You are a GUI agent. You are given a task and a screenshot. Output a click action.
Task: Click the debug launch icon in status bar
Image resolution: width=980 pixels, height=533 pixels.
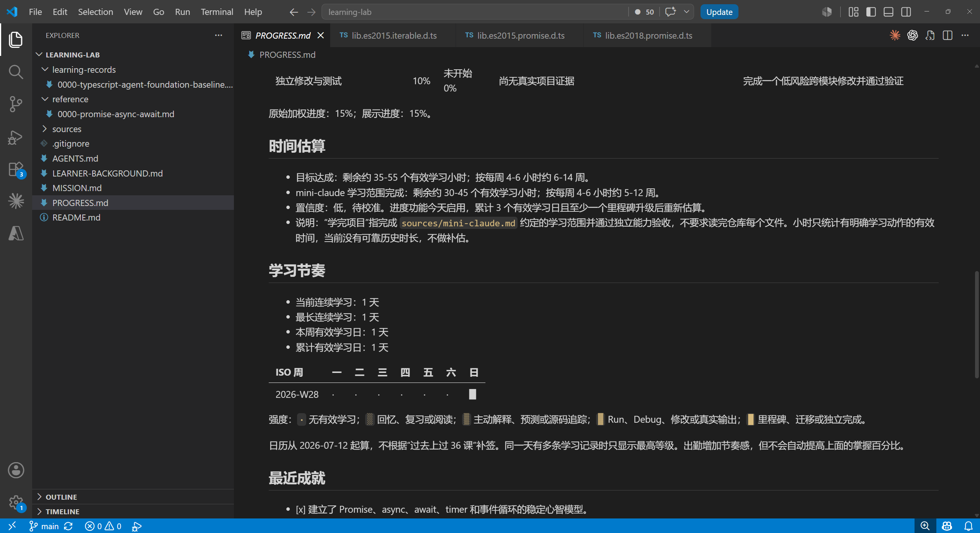[136, 526]
